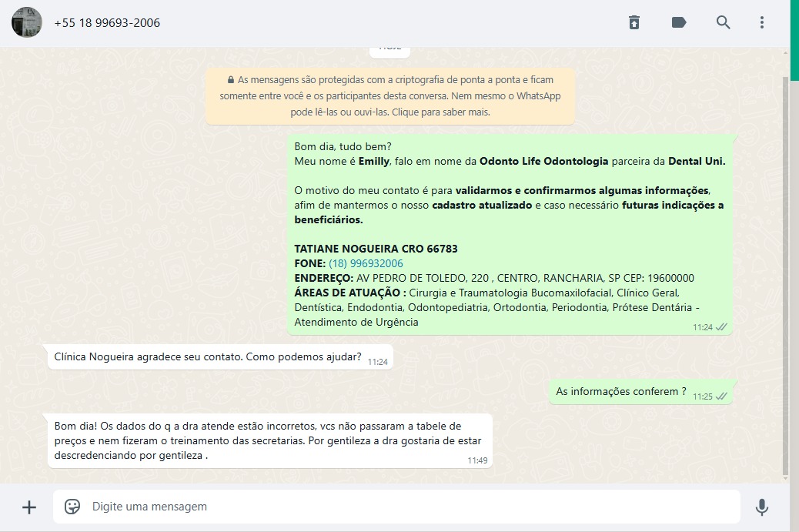Click the chat vertical scrollbar
The image size is (799, 532).
point(785,269)
